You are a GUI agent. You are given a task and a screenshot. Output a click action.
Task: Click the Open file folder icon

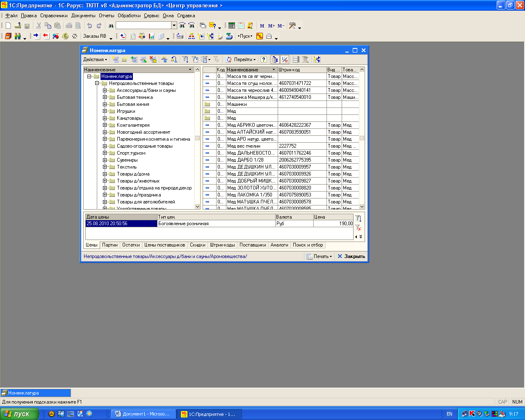click(18, 25)
